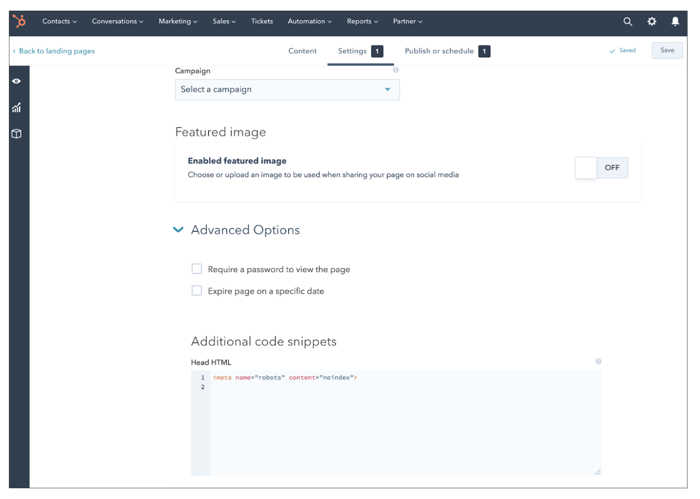Go to Tickets in the navigation bar
The height and width of the screenshot is (499, 700).
click(262, 21)
